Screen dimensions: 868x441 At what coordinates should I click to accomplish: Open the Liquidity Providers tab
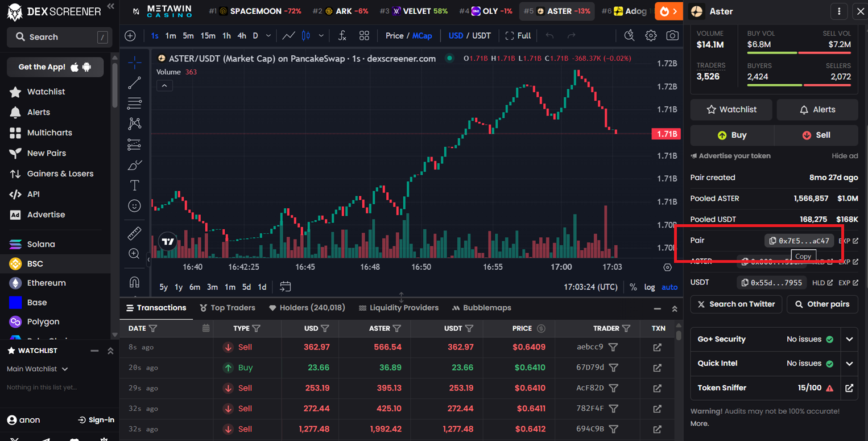click(x=399, y=308)
